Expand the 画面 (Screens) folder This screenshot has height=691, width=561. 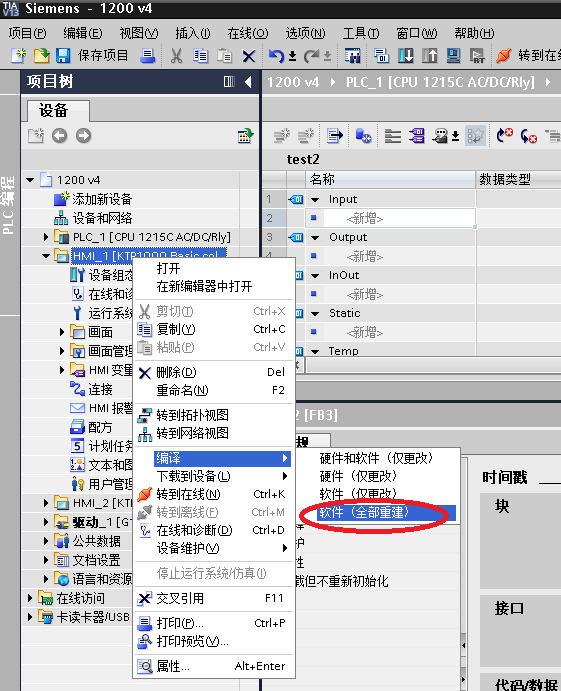pyautogui.click(x=62, y=332)
